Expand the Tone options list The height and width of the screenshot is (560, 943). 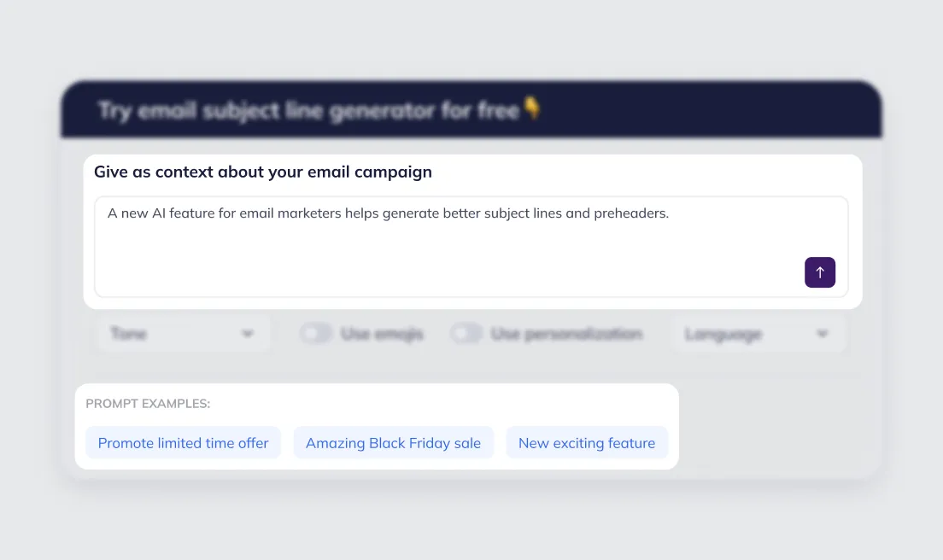[x=183, y=333]
